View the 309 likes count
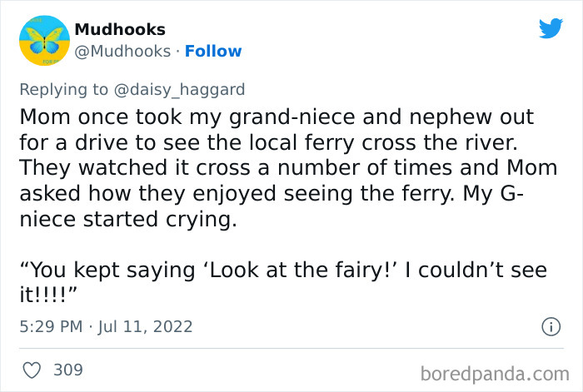 (68, 369)
